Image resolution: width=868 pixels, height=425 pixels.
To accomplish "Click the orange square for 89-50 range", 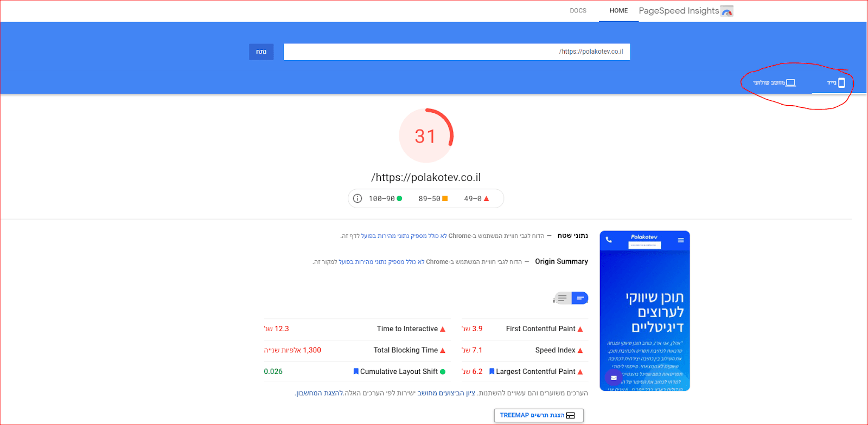I will [445, 198].
